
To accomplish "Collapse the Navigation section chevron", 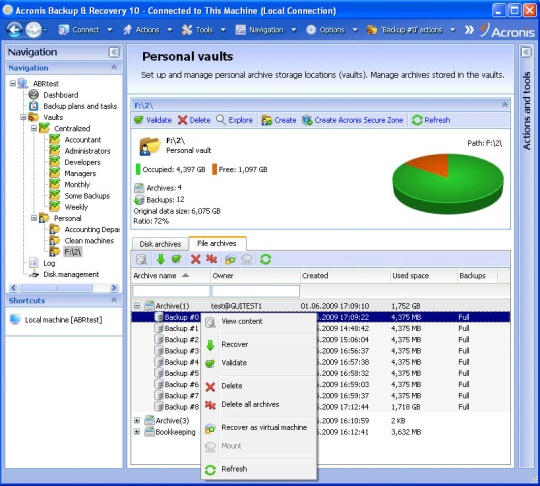I will (114, 68).
